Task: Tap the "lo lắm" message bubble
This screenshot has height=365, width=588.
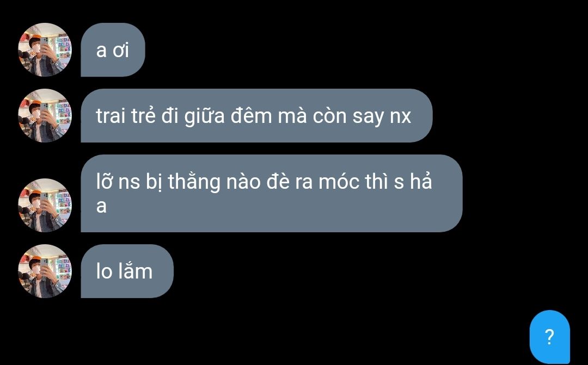Action: [127, 271]
